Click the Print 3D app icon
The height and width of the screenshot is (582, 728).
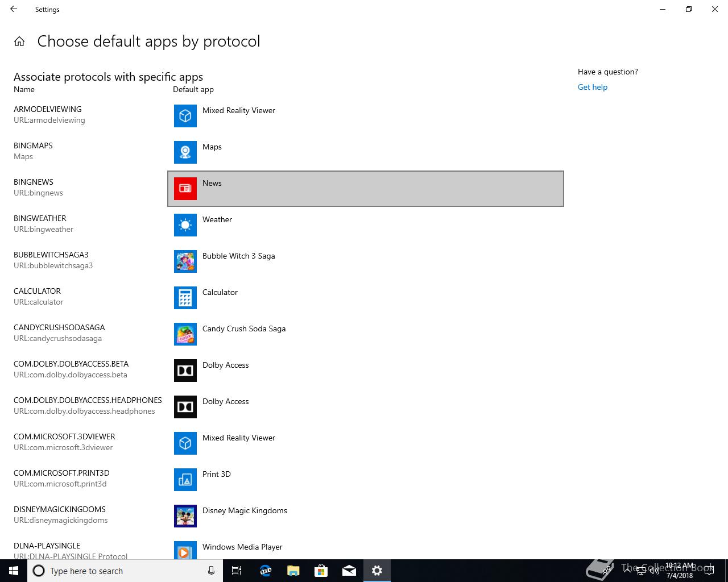[x=185, y=480]
